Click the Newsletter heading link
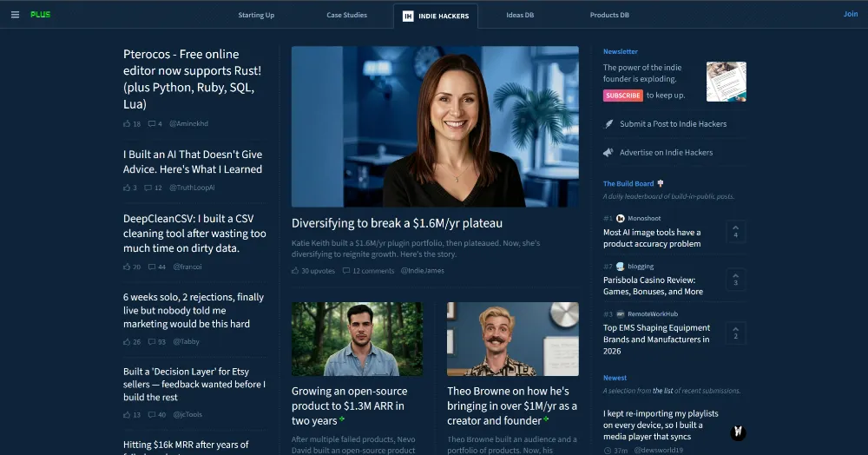 tap(621, 51)
